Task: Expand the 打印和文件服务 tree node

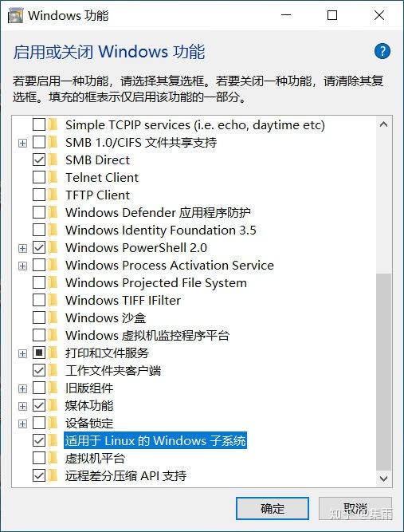Action: 22,353
